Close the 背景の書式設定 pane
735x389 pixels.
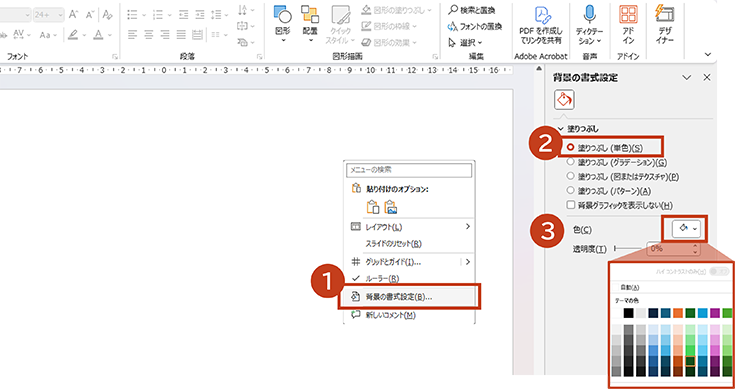click(x=707, y=78)
